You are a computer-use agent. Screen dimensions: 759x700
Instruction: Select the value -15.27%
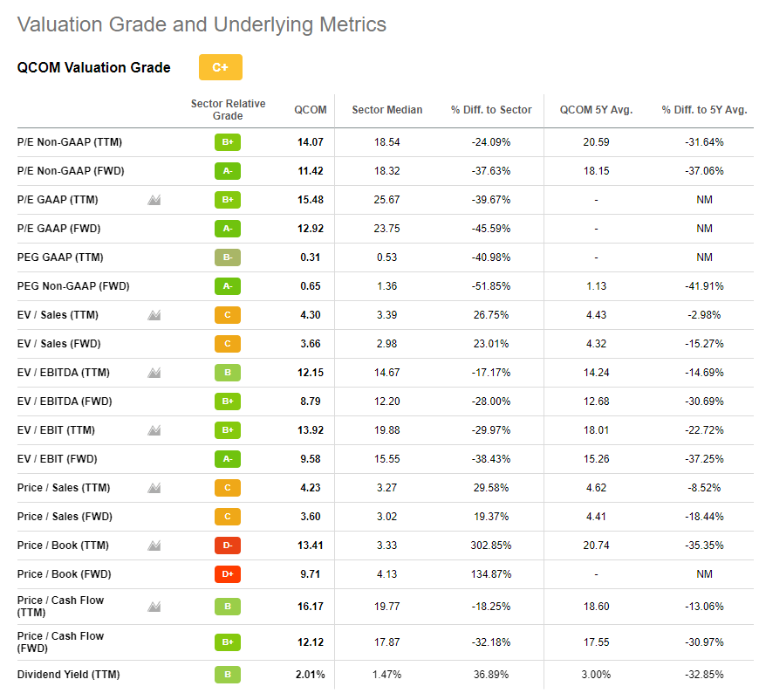(x=704, y=344)
